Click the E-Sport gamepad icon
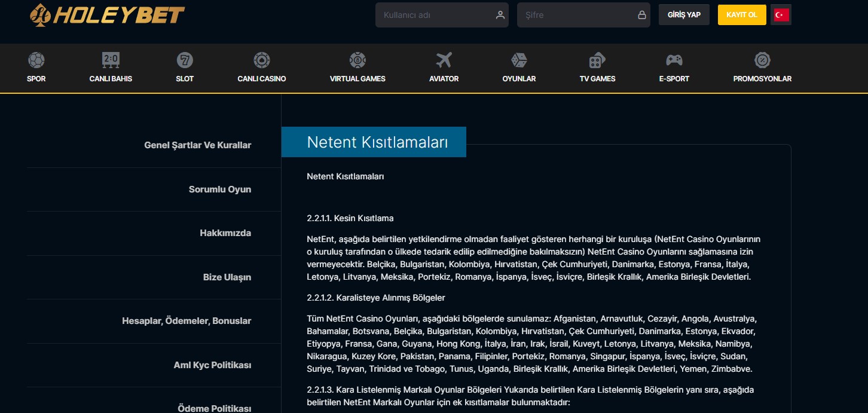 pyautogui.click(x=674, y=60)
